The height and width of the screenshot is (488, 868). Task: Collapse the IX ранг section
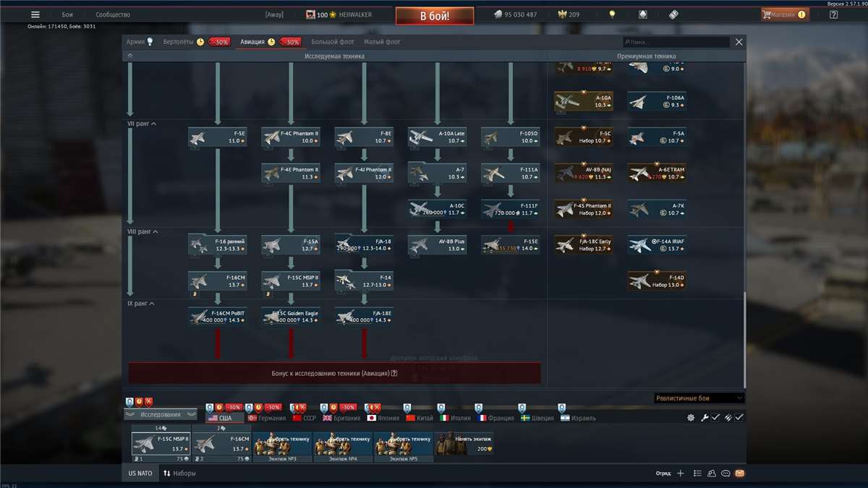141,303
